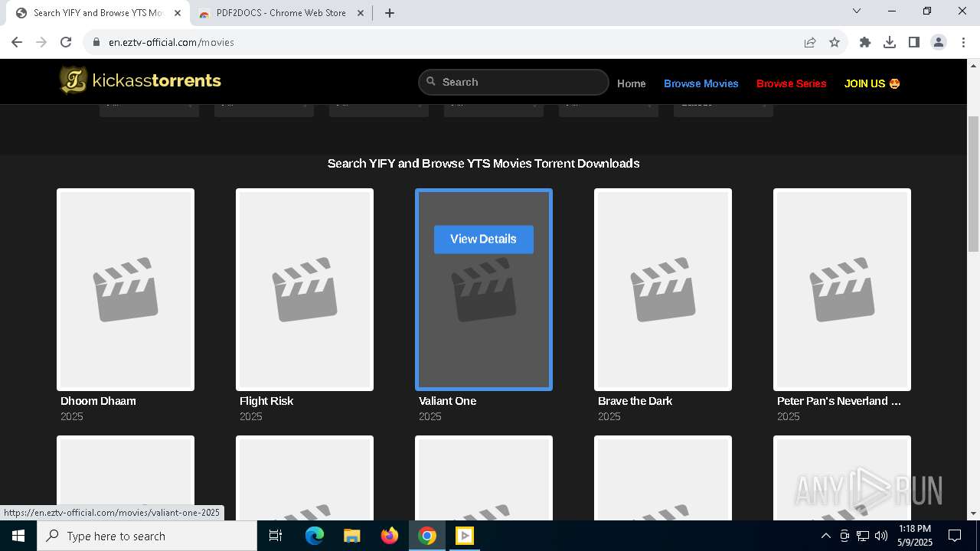The width and height of the screenshot is (980, 551).
Task: Focus the site Search field
Action: (514, 82)
